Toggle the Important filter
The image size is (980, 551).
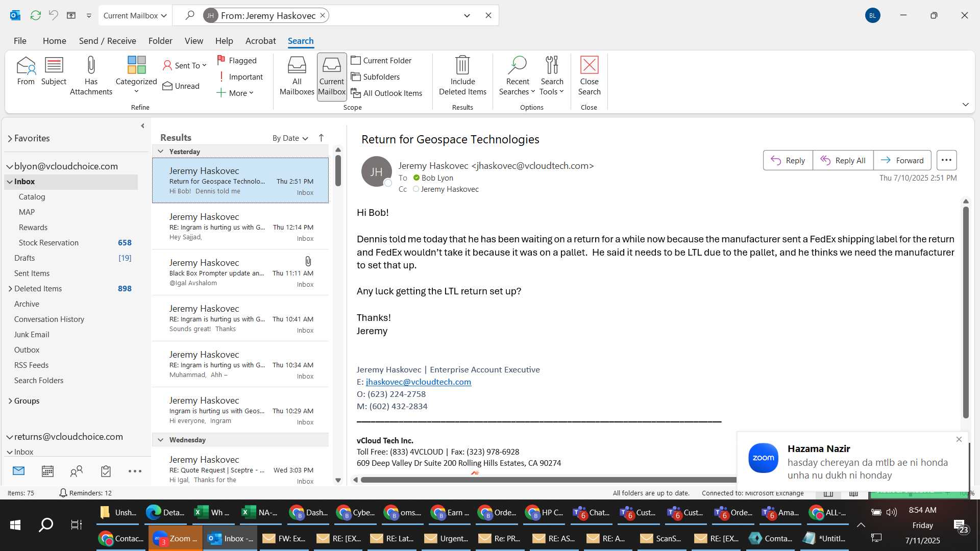point(240,77)
